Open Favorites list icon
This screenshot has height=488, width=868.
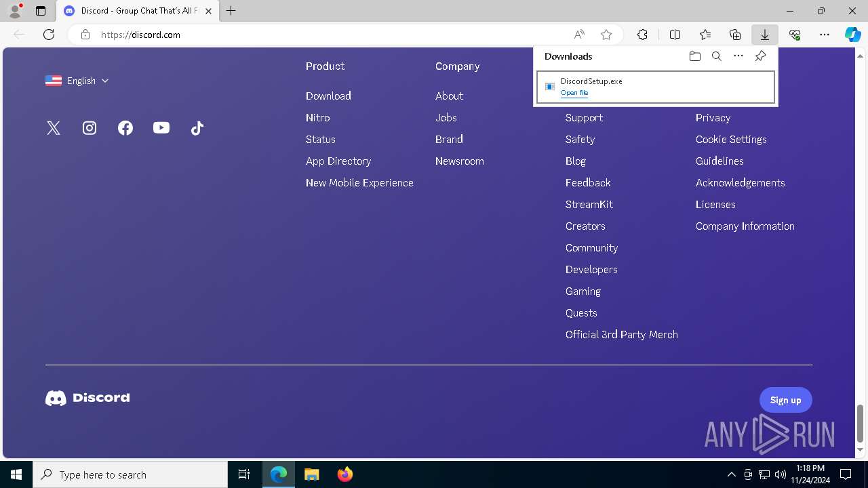[705, 35]
